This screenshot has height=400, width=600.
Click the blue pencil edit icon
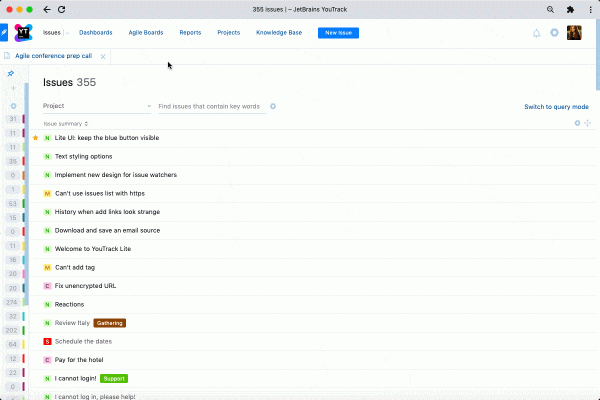coord(4,33)
